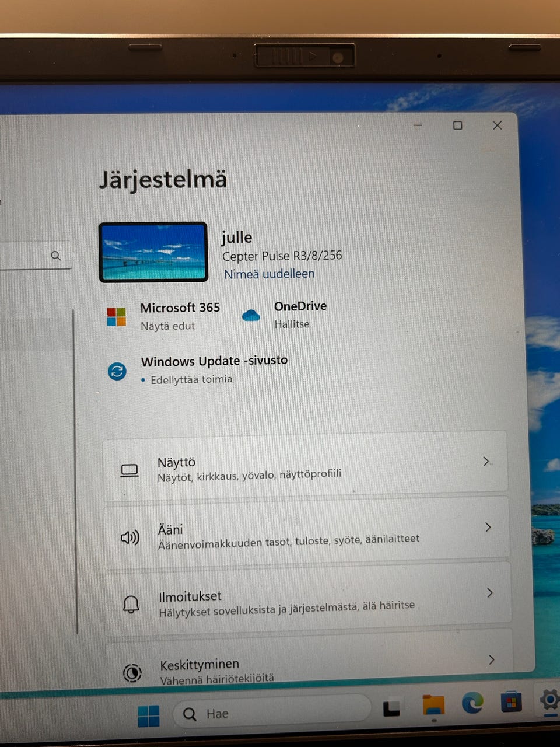The height and width of the screenshot is (747, 560).
Task: Click the Microsoft 365 heading
Action: [x=180, y=308]
